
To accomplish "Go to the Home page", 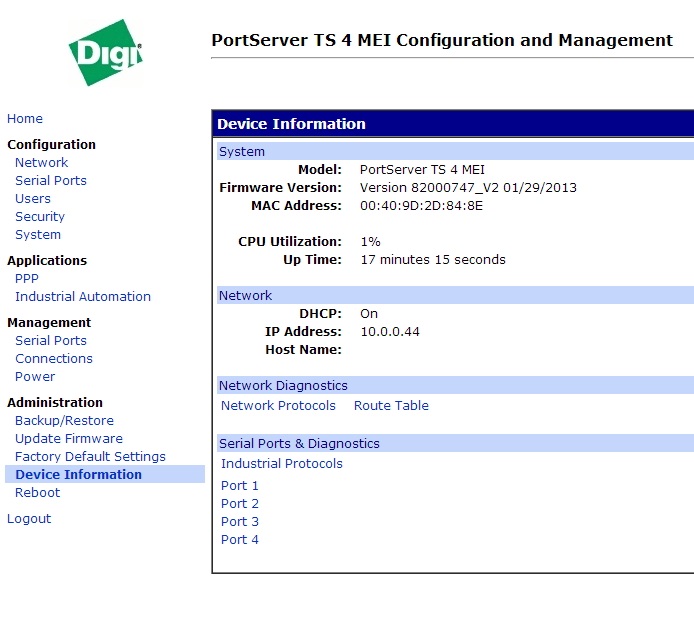I will (x=25, y=119).
